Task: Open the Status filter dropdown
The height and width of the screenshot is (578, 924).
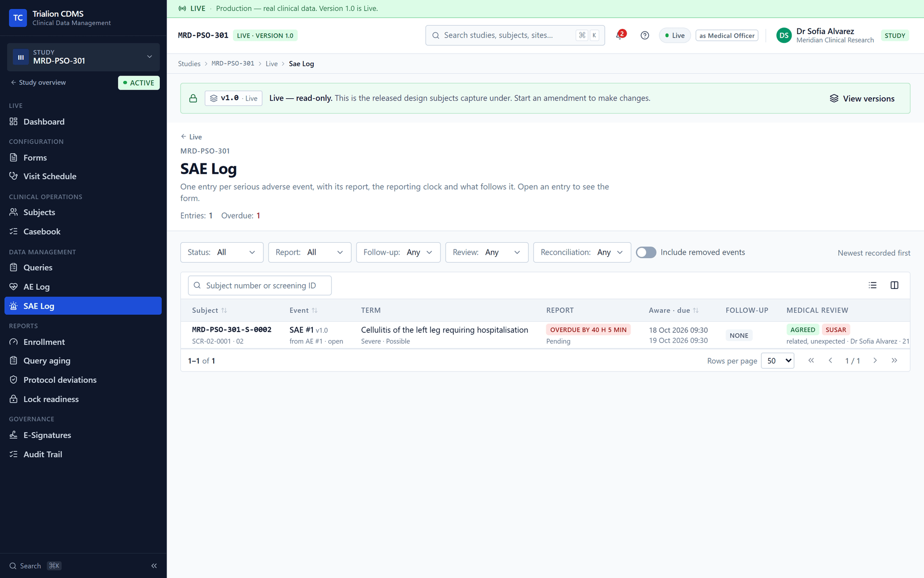Action: coord(222,252)
